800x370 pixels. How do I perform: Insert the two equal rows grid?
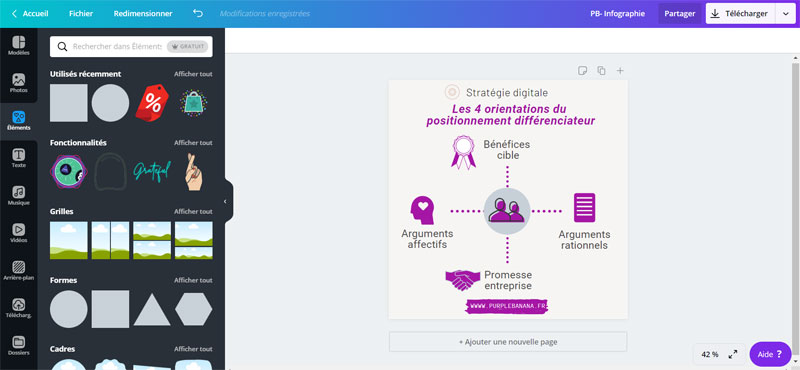pos(152,240)
